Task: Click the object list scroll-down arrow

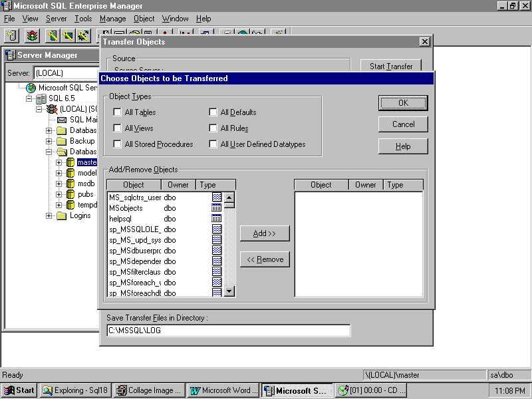Action: (229, 291)
